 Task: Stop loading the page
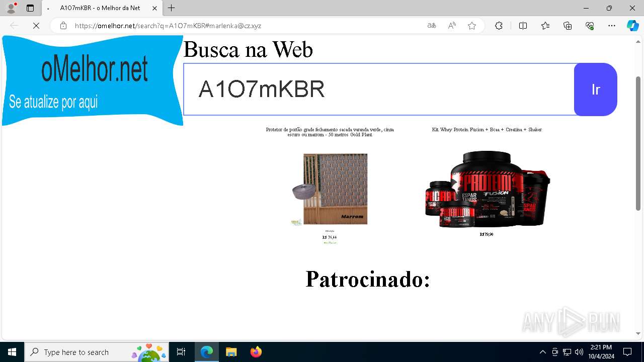[x=36, y=26]
